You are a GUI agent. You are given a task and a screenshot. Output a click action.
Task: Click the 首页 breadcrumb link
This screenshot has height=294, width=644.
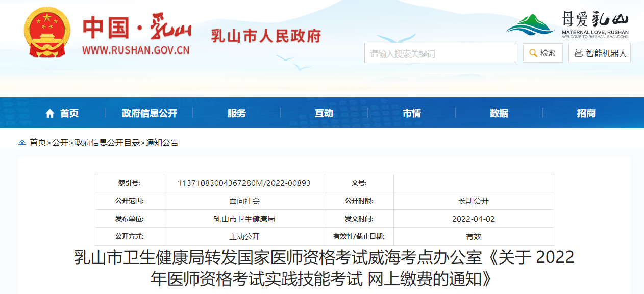coord(37,143)
